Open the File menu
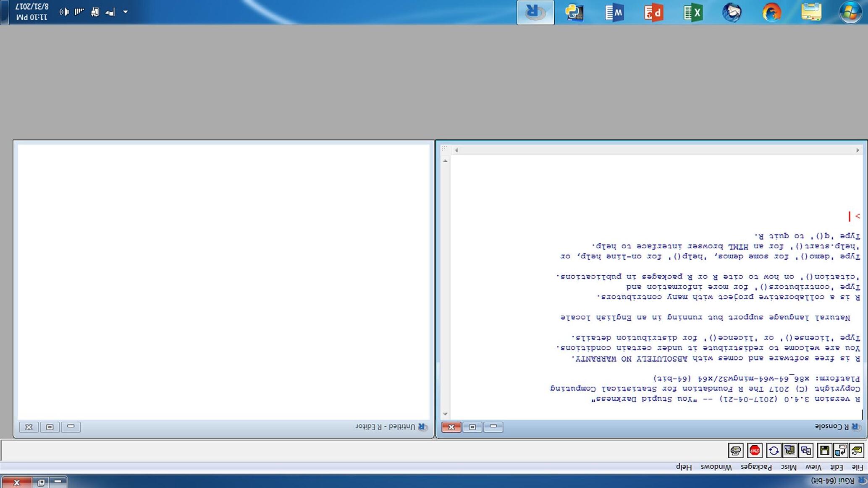868x488 pixels. (x=857, y=467)
